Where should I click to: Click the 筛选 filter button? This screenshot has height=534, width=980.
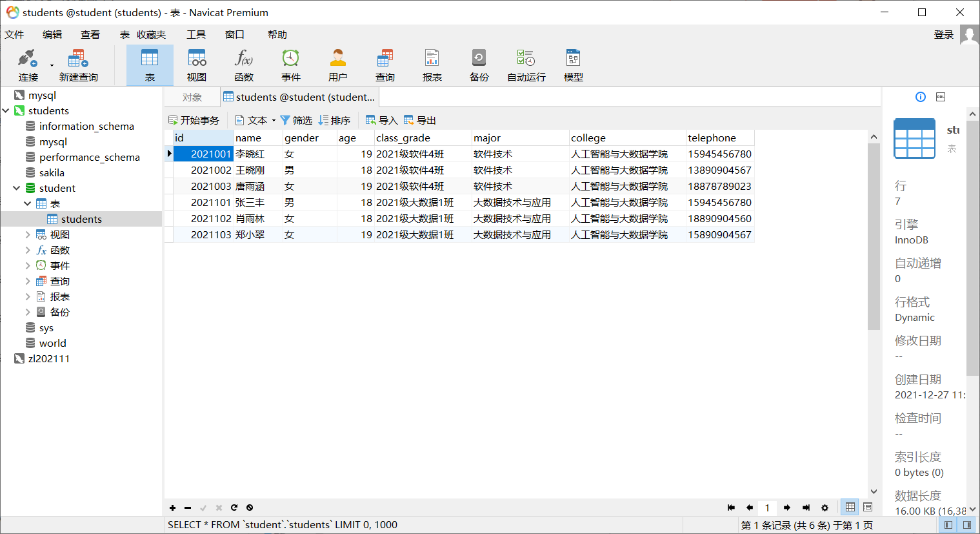click(x=296, y=120)
